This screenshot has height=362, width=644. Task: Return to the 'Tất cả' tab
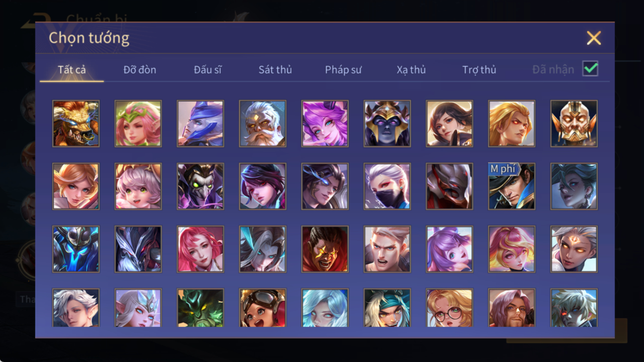[x=72, y=70]
